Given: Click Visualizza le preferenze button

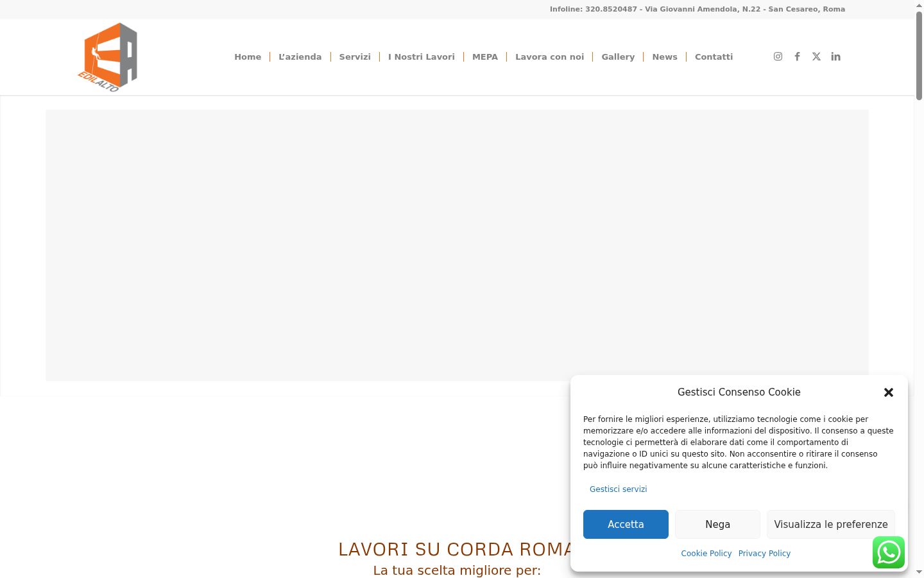Looking at the screenshot, I should coord(831,524).
